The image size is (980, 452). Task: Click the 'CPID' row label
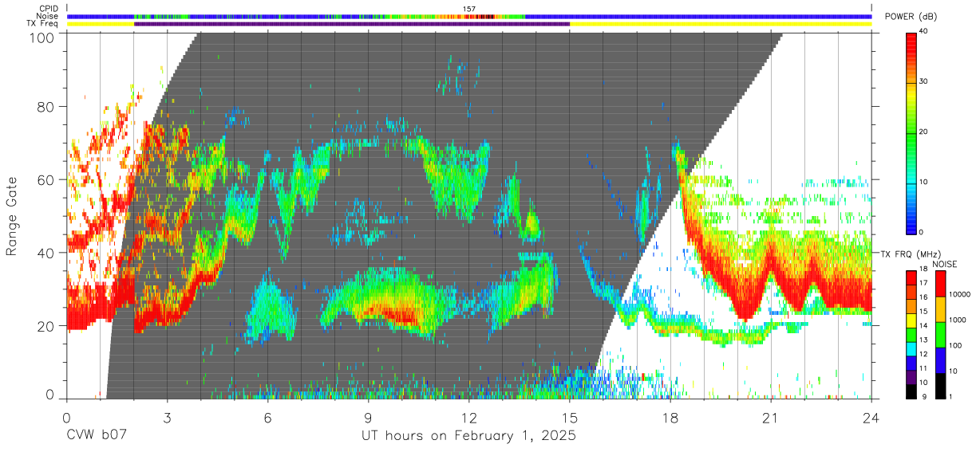pos(49,9)
